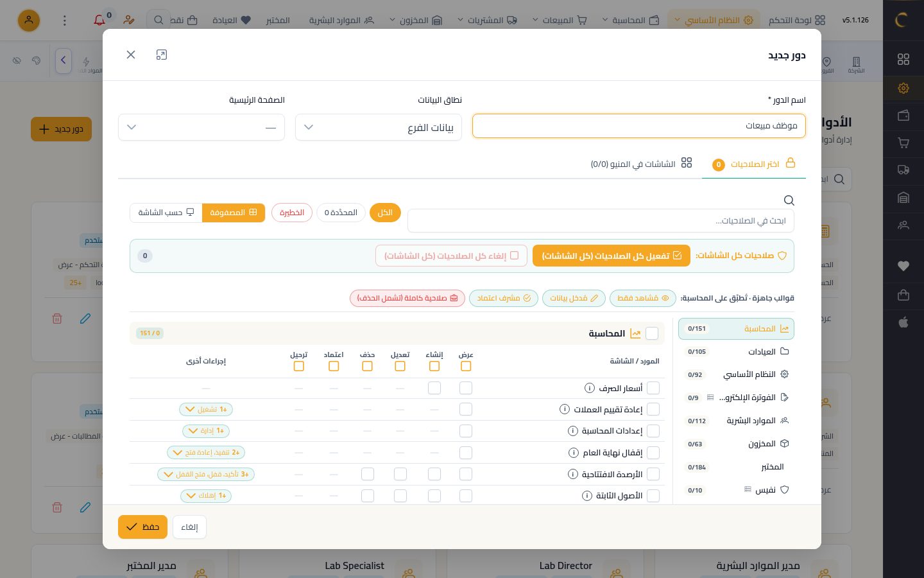Viewport: 924px width, 578px height.
Task: Open نطاق البيانات dropdown showing بيانات الفرع
Action: [x=379, y=127]
